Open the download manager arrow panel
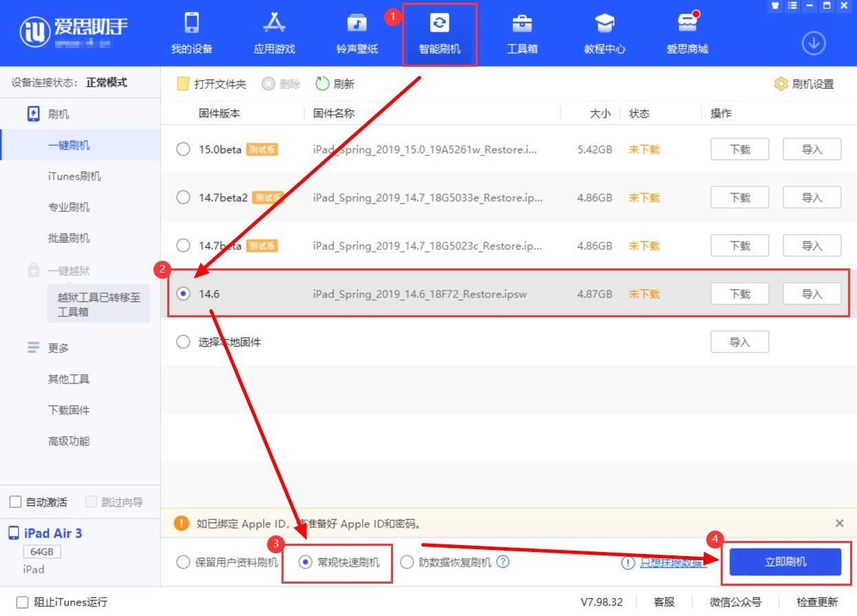This screenshot has width=857, height=616. pyautogui.click(x=813, y=42)
